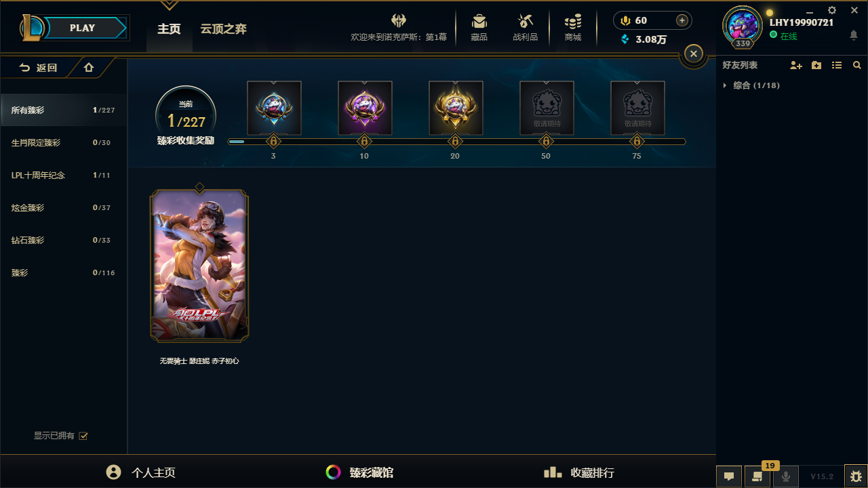Open the notification bell icon
Image resolution: width=868 pixels, height=488 pixels.
point(854,35)
